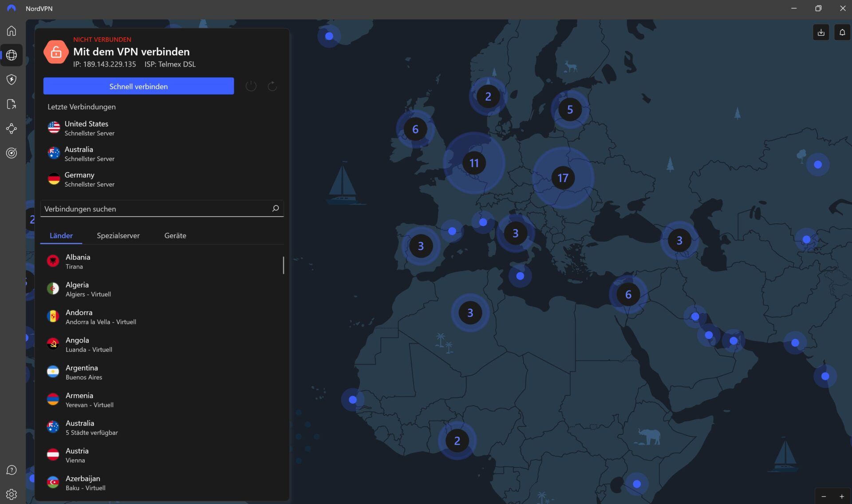
Task: Switch to the Länder tab
Action: coord(61,236)
